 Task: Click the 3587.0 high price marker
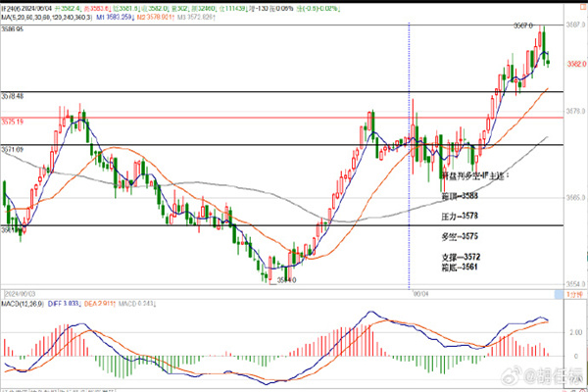coord(522,25)
